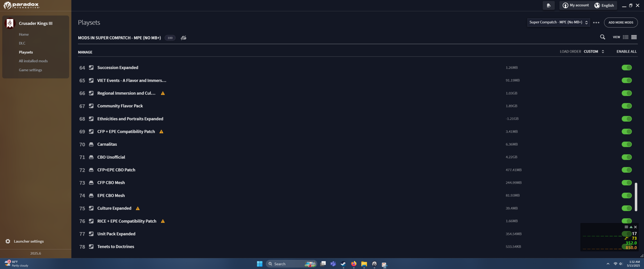Click the Steam icon of Succession Expanded

[x=91, y=68]
